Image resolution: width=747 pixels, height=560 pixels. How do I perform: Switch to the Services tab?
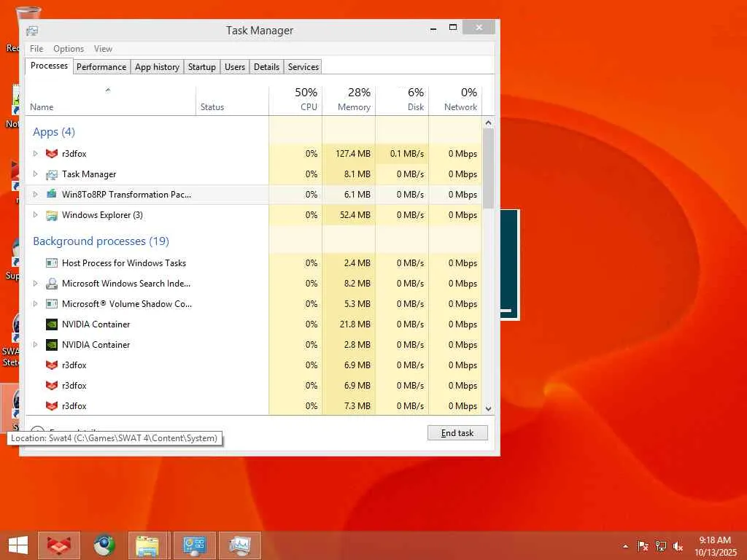coord(303,67)
